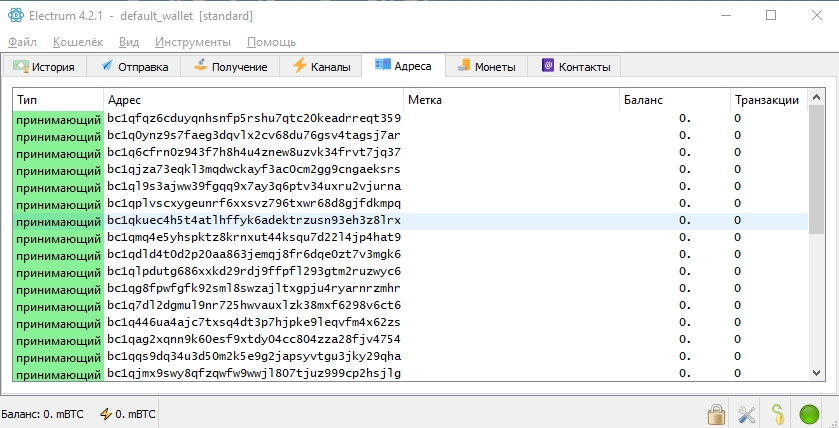Sort by the Транзакции column header
839x428 pixels.
point(769,100)
